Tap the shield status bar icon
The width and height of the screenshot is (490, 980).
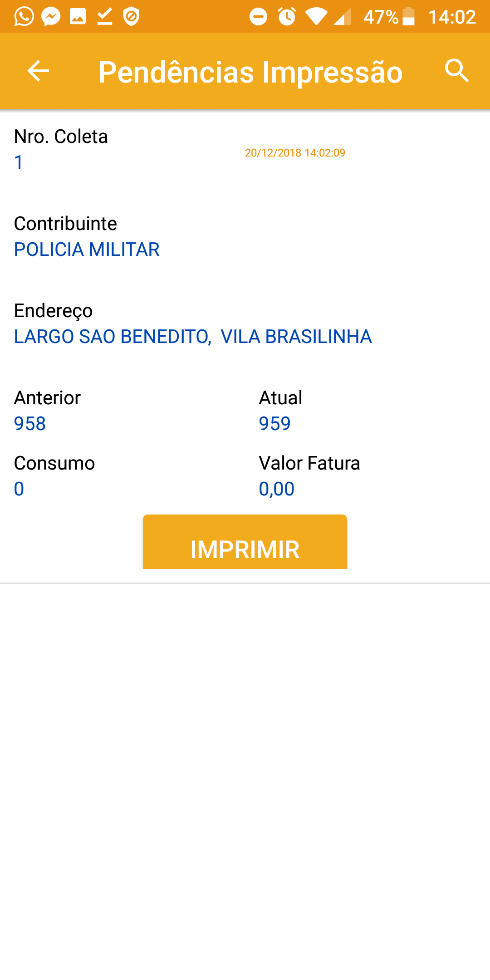tap(132, 17)
